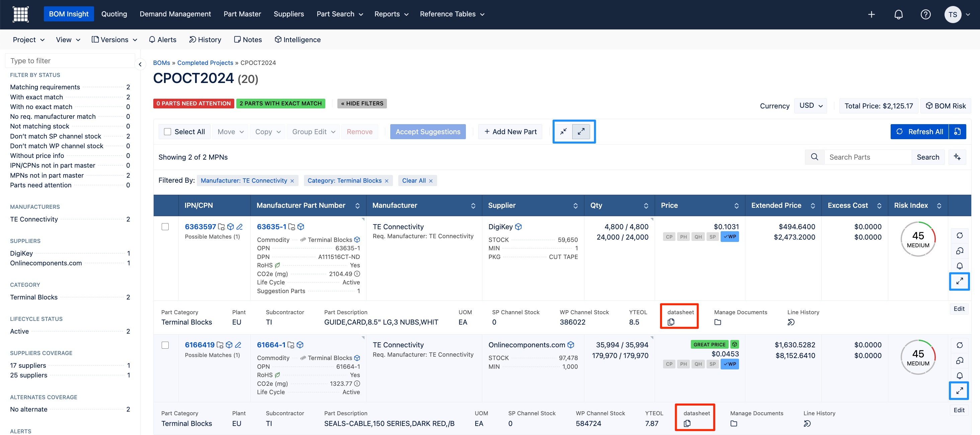This screenshot has width=980, height=435.
Task: Copy IPN 6166419 with copy icon
Action: 220,345
